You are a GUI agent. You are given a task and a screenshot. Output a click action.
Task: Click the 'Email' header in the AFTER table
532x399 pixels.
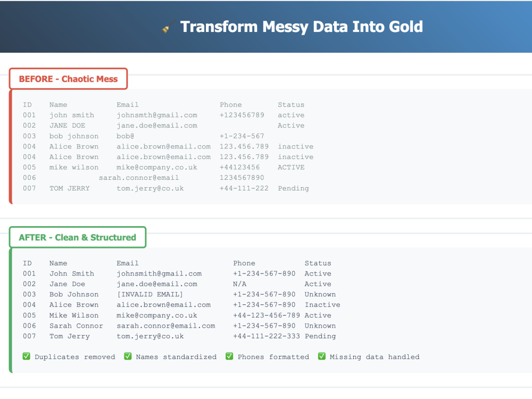pyautogui.click(x=128, y=263)
